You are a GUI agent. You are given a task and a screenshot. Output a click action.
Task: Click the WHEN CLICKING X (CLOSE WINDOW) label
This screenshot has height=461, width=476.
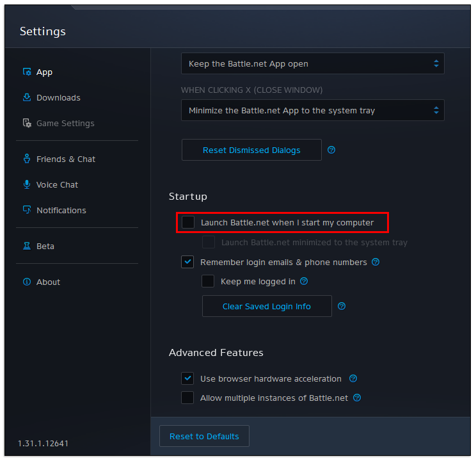point(251,90)
